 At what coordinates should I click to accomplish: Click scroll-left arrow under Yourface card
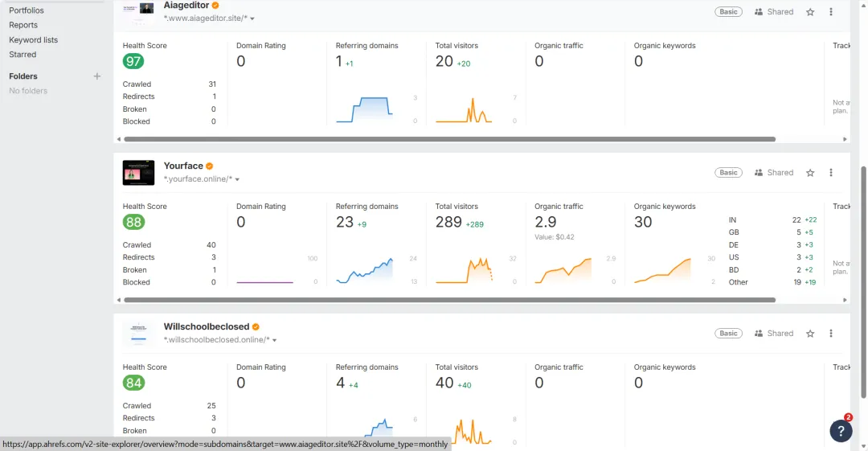tap(118, 300)
